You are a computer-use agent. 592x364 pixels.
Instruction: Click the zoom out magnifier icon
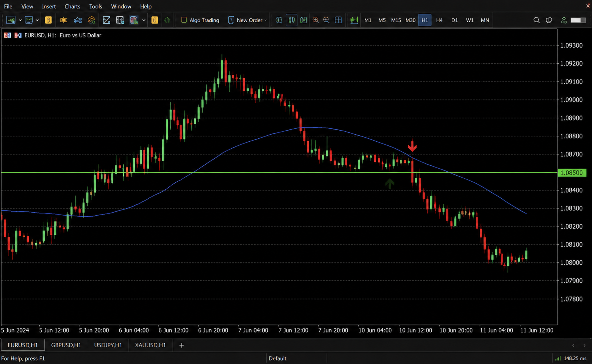(x=326, y=20)
